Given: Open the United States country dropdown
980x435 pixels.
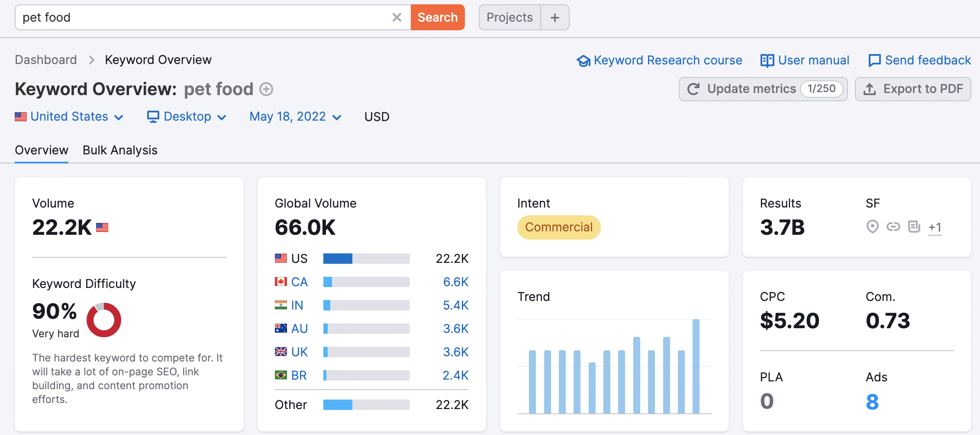Looking at the screenshot, I should pos(69,117).
